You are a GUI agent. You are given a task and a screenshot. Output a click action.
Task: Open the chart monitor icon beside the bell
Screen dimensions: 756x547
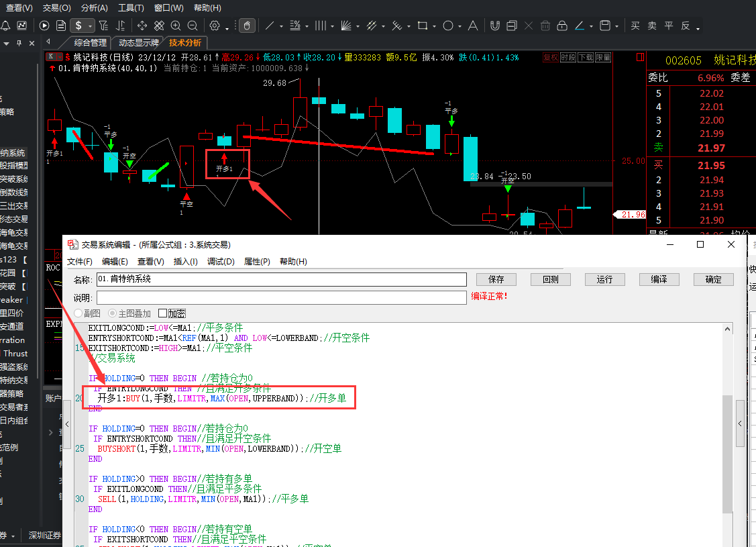pos(21,26)
